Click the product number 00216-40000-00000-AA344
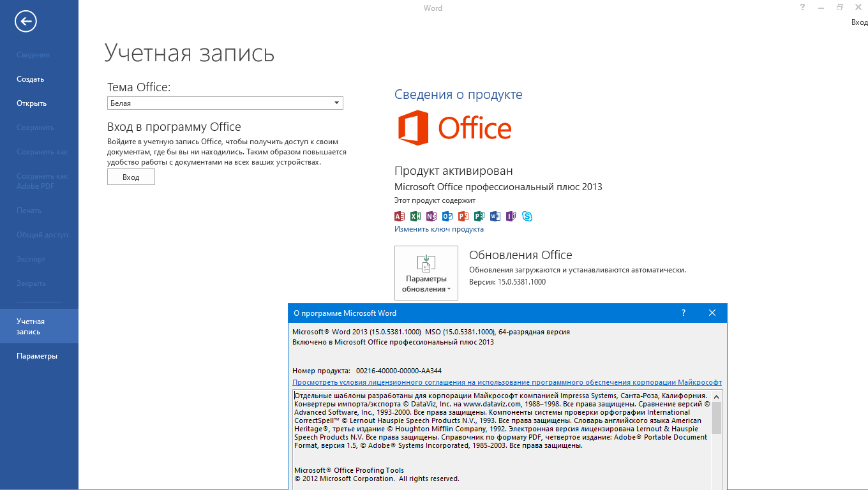This screenshot has height=490, width=868. pyautogui.click(x=399, y=371)
